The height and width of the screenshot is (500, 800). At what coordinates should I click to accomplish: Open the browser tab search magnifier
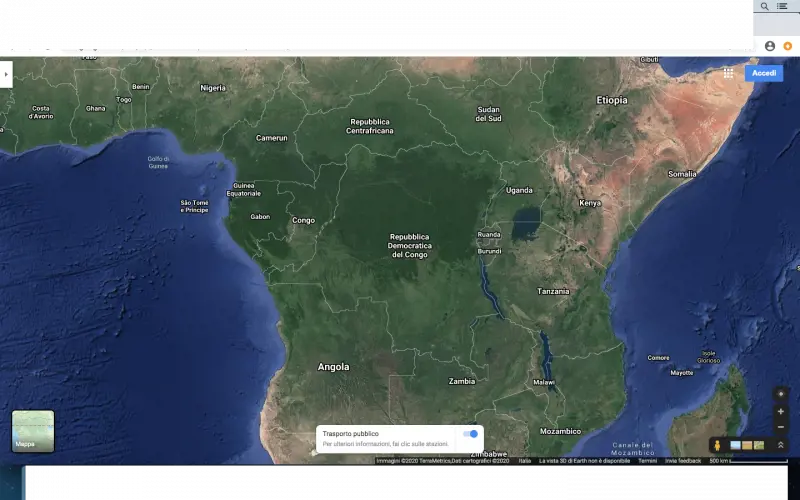(764, 6)
